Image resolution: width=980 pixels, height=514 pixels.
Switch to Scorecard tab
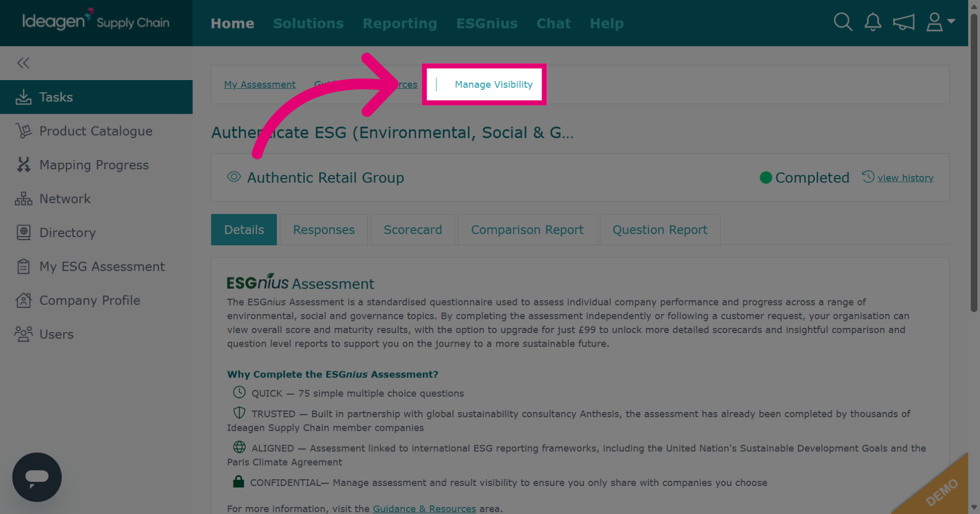click(x=412, y=229)
